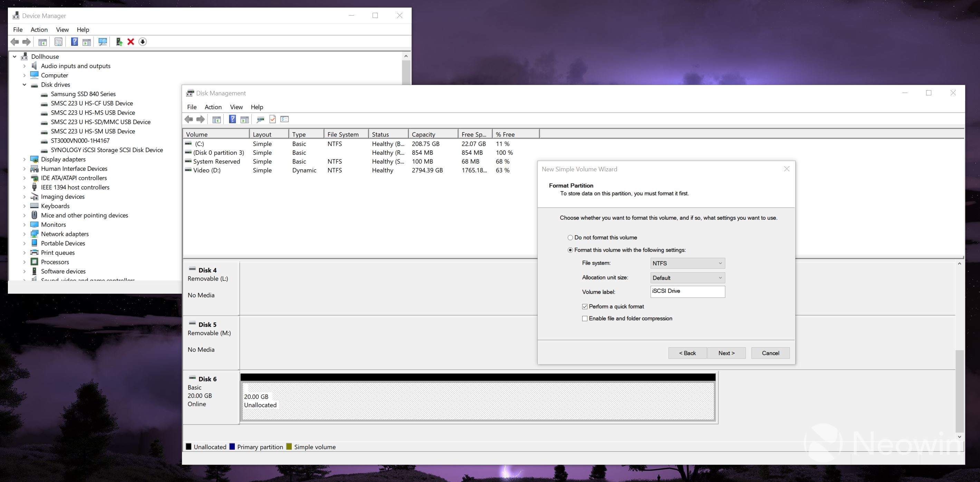Click Disk 4 Removable (L:) label
The width and height of the screenshot is (980, 482).
[x=208, y=279]
